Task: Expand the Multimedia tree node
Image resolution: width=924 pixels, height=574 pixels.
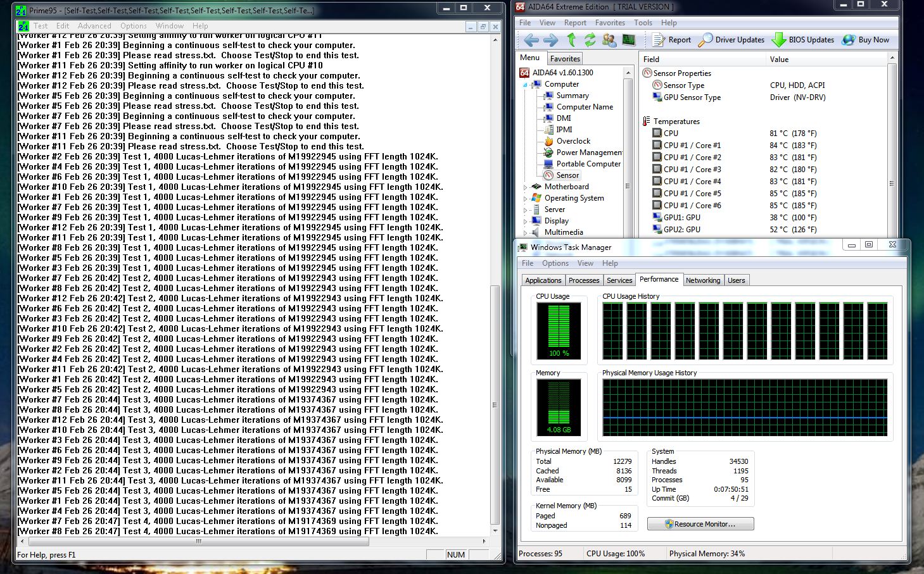Action: (525, 233)
